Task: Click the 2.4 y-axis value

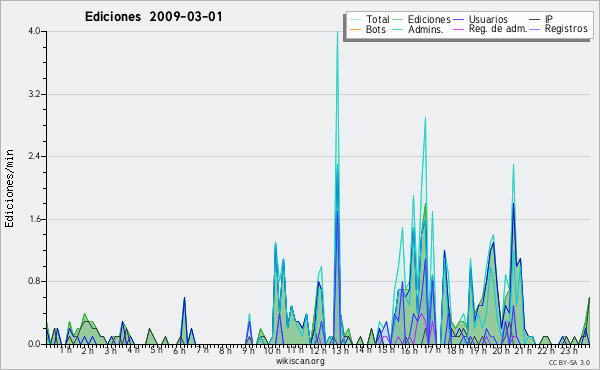Action: click(34, 156)
